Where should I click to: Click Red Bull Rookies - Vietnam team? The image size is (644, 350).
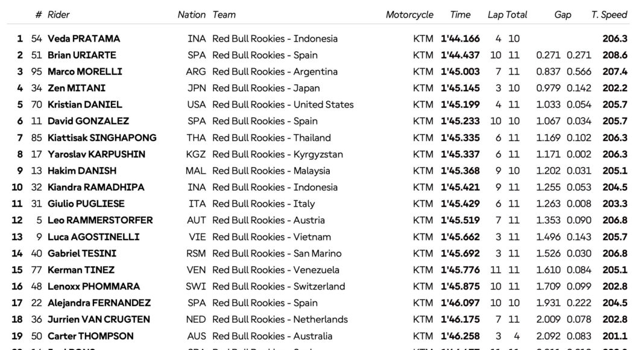click(x=271, y=237)
